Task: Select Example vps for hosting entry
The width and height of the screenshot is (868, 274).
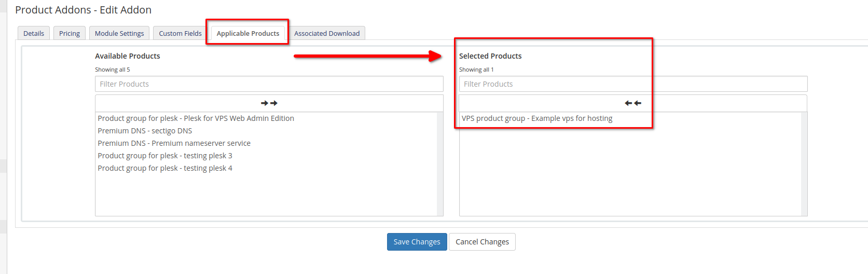Action: coord(537,118)
